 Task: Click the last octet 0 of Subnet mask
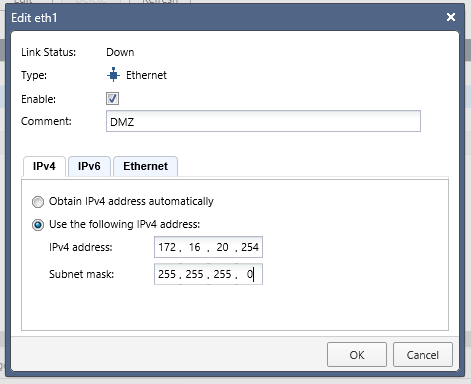click(250, 274)
